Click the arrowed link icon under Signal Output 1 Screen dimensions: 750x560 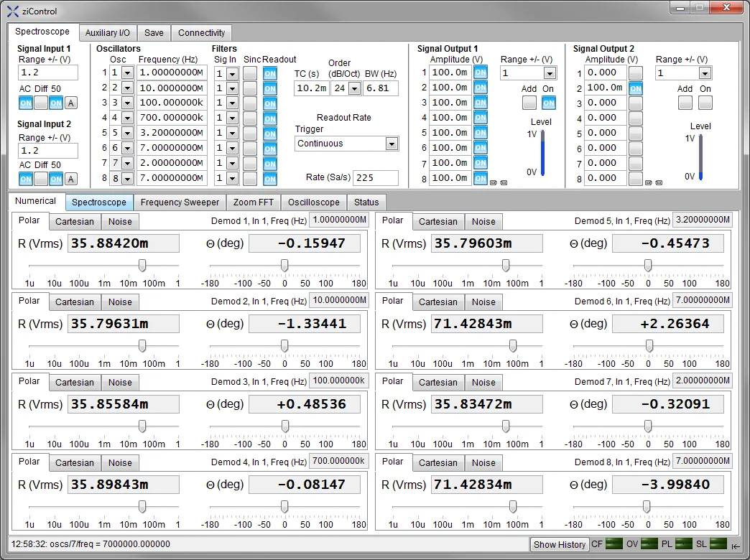pyautogui.click(x=494, y=182)
